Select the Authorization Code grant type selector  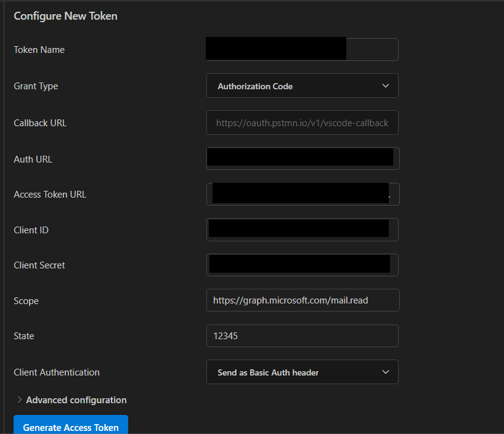(x=302, y=86)
